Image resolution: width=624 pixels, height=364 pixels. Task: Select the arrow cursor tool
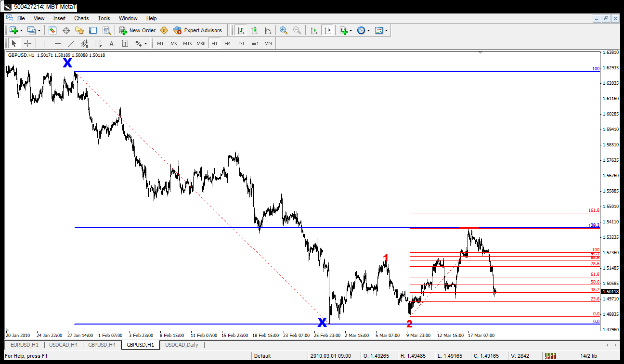point(13,43)
